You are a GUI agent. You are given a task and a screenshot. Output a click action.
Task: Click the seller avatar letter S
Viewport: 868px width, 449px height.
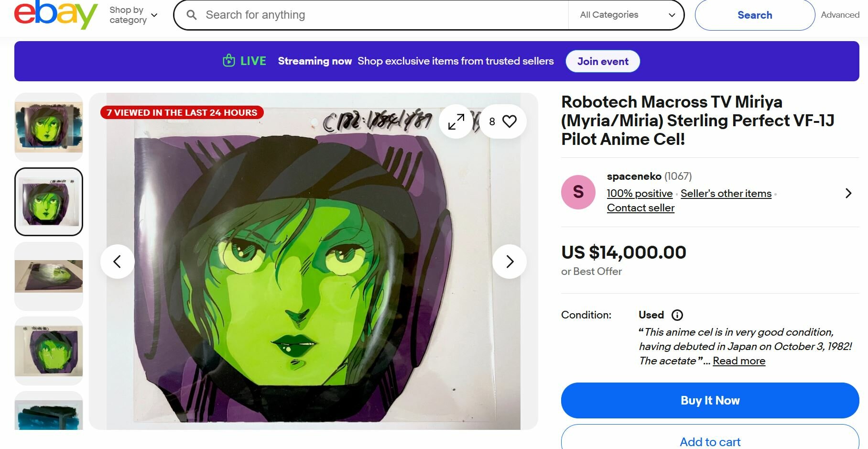tap(578, 192)
